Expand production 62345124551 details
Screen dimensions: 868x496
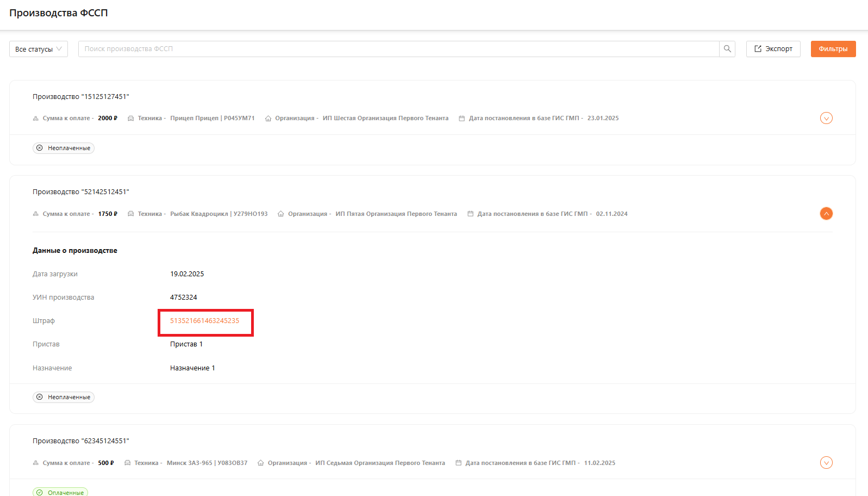(x=826, y=463)
